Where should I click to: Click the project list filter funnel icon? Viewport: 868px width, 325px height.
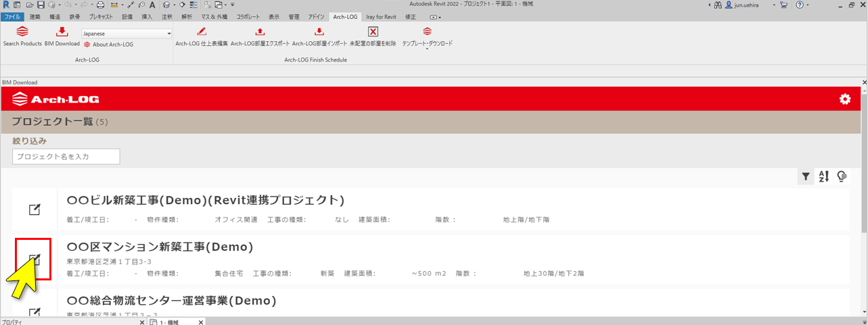tap(806, 177)
